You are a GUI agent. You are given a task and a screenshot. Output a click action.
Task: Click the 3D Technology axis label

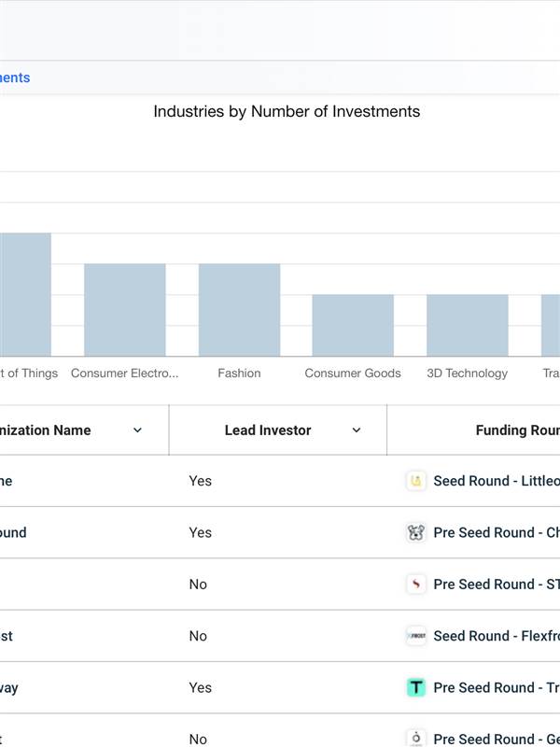(x=468, y=373)
